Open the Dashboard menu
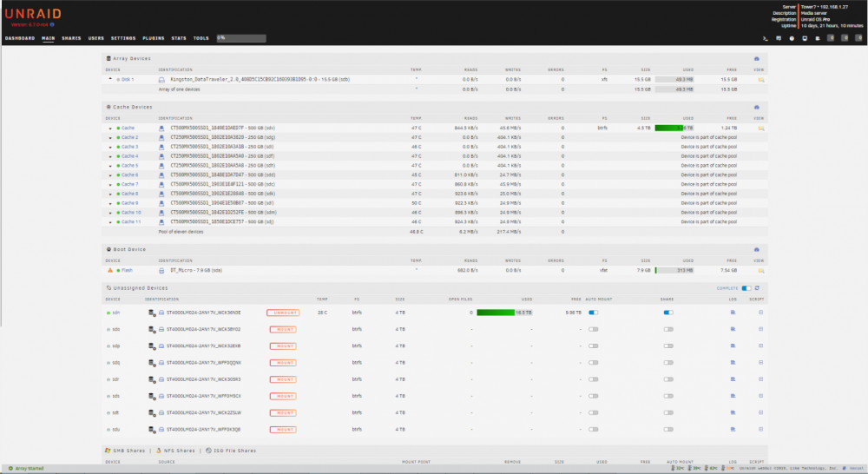Screen dimensions: 868x474 [x=20, y=38]
